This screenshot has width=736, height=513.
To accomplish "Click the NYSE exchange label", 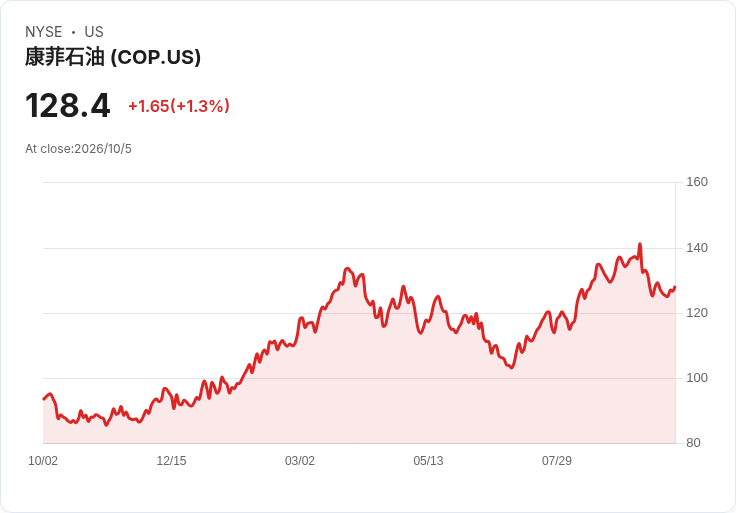I will pyautogui.click(x=43, y=32).
